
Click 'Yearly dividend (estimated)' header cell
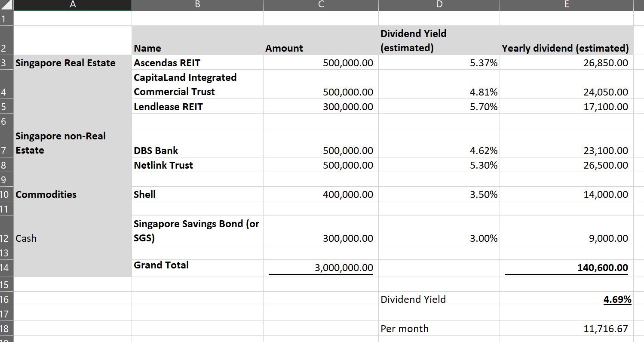click(566, 40)
